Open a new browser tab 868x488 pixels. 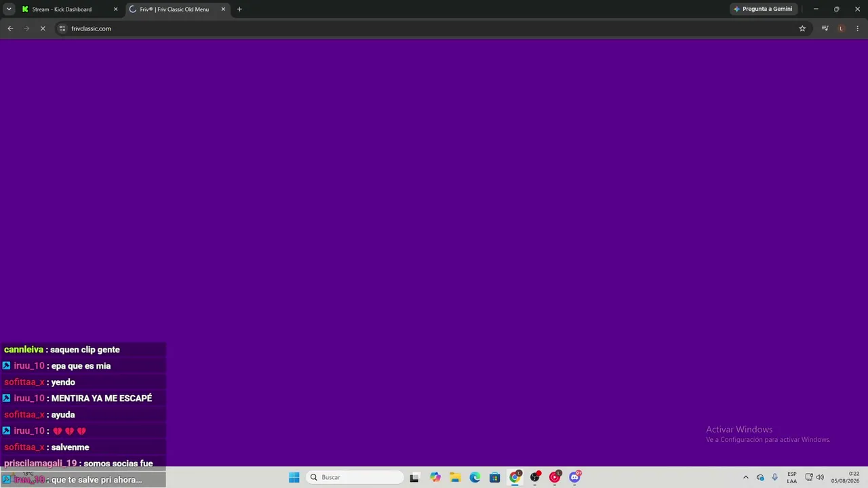(239, 9)
